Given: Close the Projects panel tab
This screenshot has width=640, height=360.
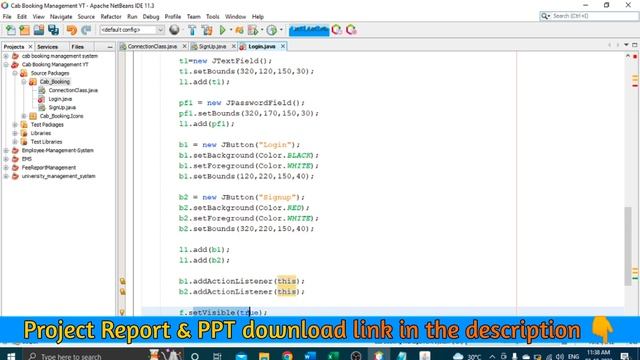Looking at the screenshot, I should [x=30, y=47].
